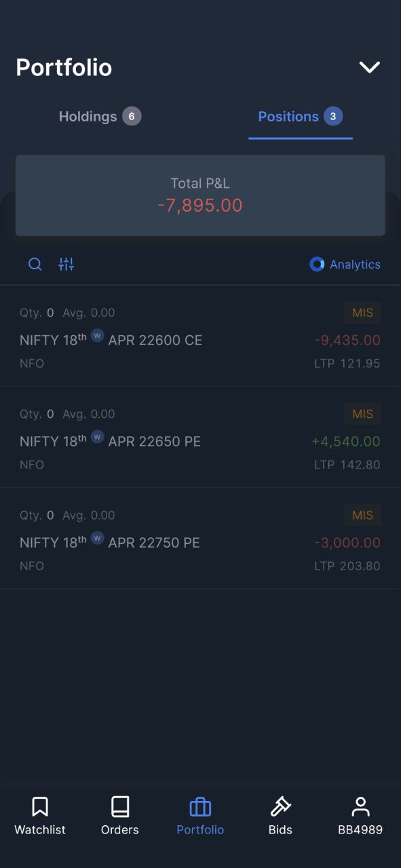The height and width of the screenshot is (868, 401).
Task: Go to Orders book icon
Action: pos(120,807)
